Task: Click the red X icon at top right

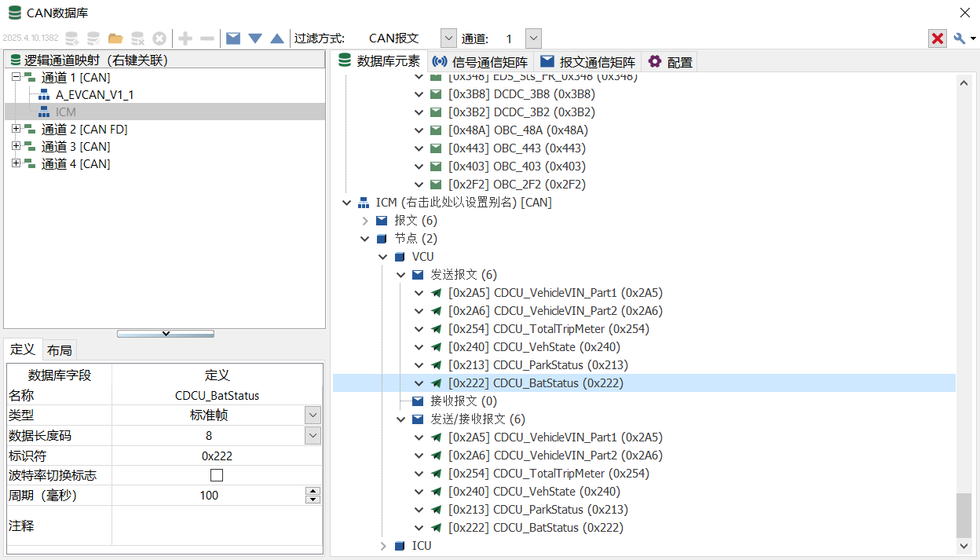Action: pos(938,38)
